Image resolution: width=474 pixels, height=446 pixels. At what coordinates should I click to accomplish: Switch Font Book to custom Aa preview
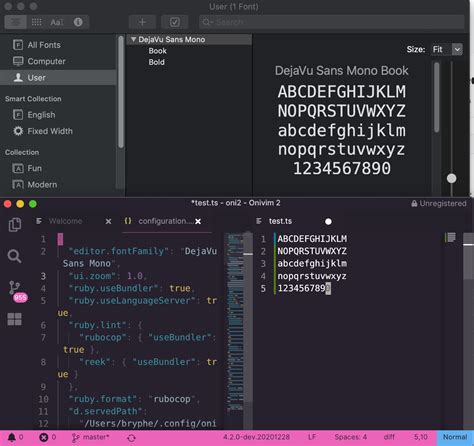[57, 22]
